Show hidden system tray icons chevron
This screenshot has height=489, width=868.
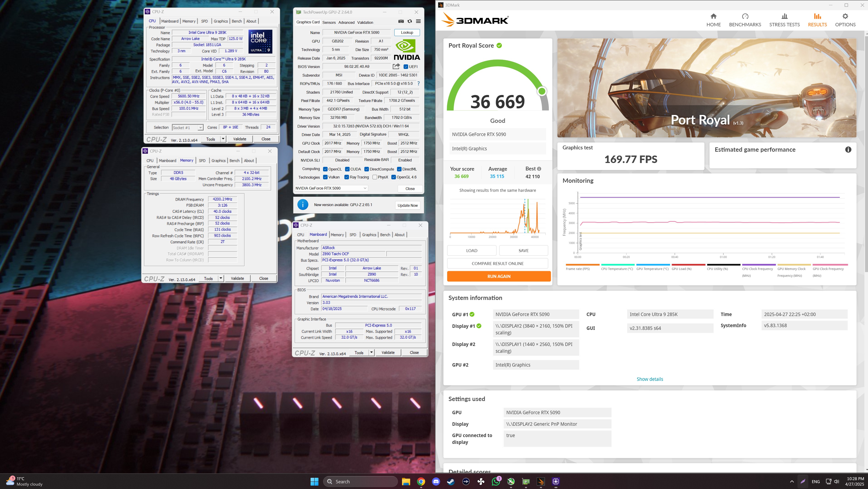pyautogui.click(x=792, y=482)
